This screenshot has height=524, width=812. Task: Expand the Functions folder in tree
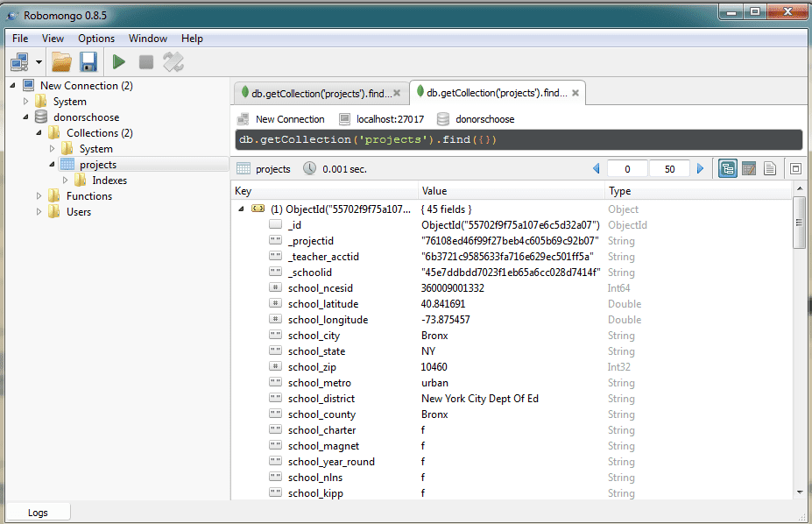[x=39, y=196]
